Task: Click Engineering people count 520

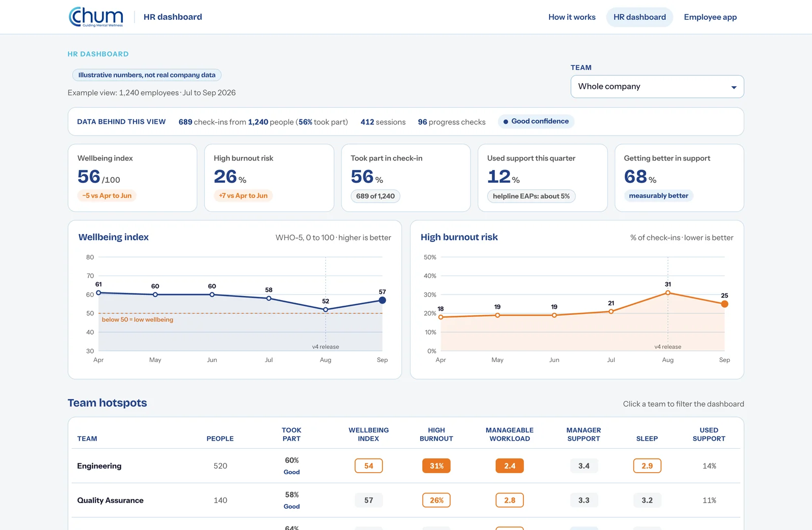Action: pos(220,466)
